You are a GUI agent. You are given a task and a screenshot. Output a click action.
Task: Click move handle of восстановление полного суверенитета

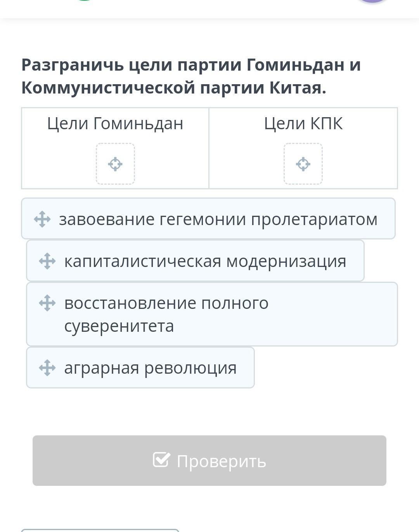[x=47, y=303]
